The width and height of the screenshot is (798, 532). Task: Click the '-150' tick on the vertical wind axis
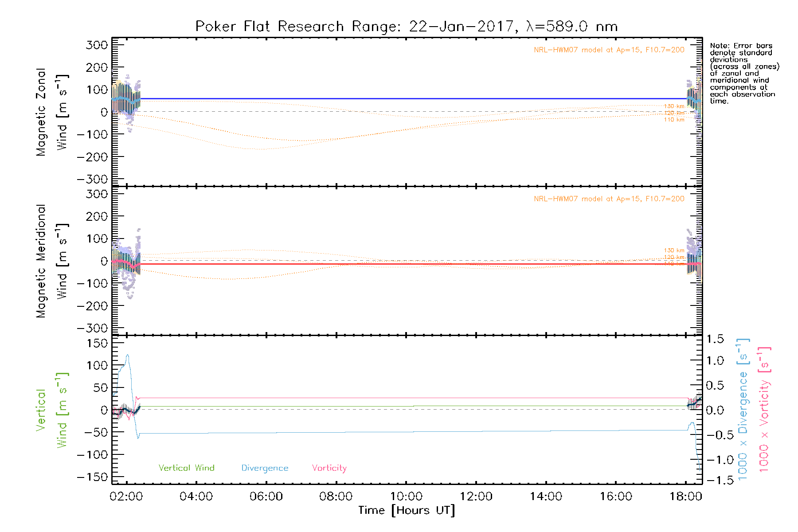92,477
